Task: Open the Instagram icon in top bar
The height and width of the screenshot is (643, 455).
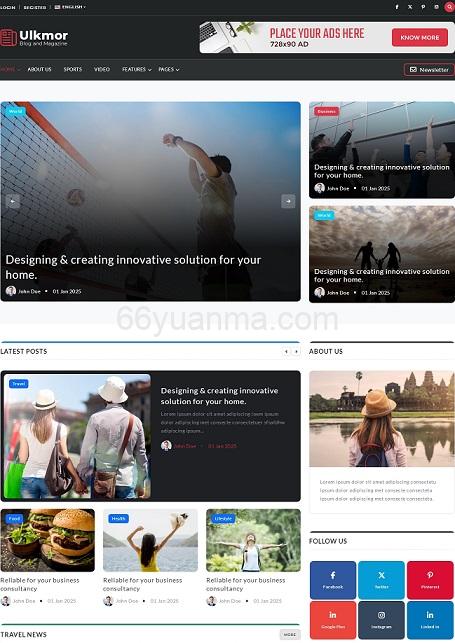Action: 437,7
